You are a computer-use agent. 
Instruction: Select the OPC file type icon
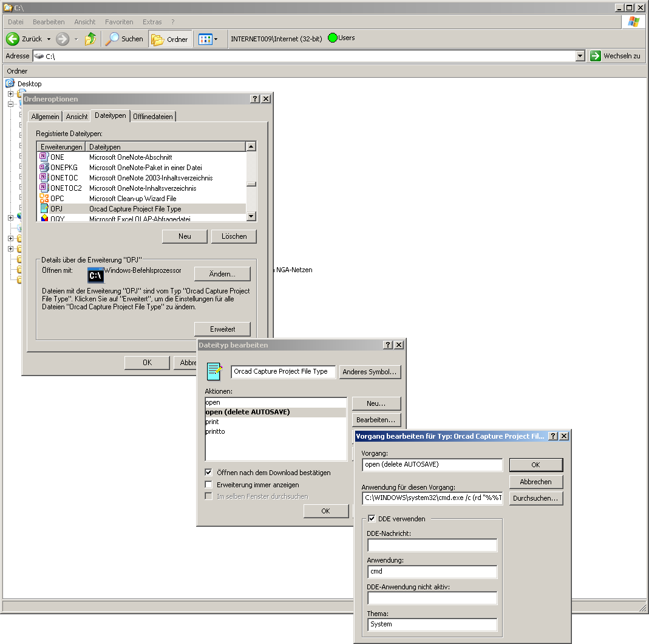pos(44,198)
